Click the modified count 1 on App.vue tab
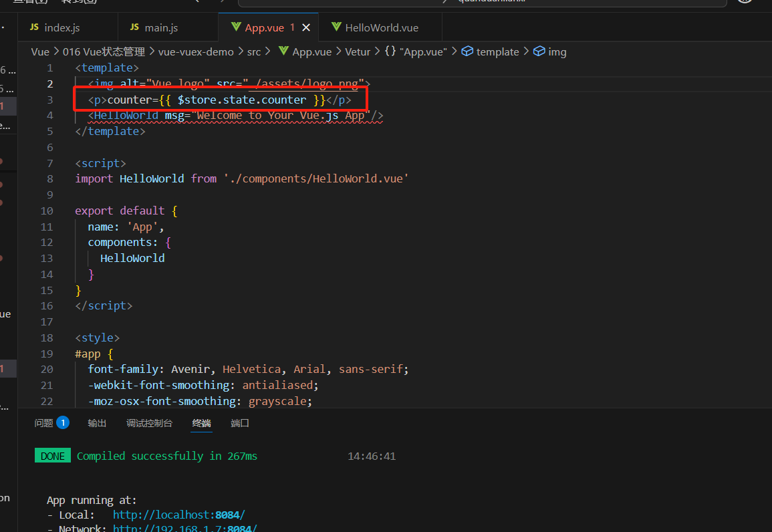Viewport: 772px width, 532px height. click(292, 27)
